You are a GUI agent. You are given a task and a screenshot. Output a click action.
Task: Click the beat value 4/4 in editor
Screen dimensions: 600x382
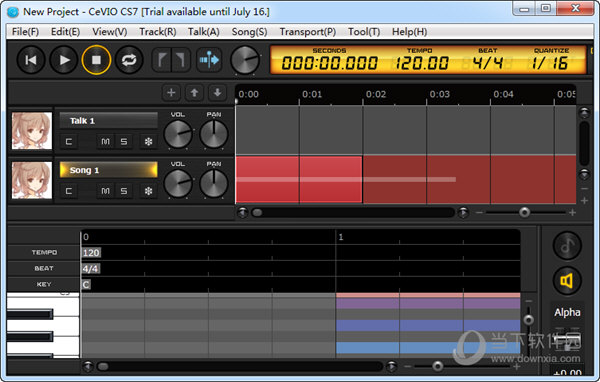[90, 269]
